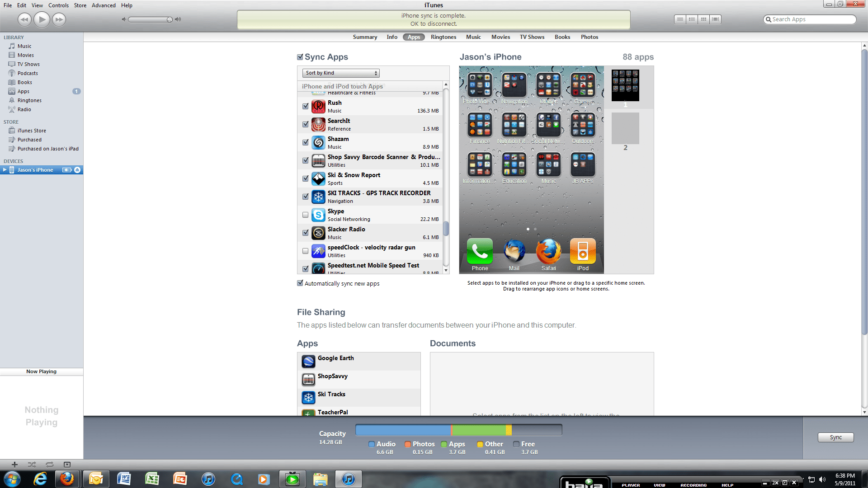Image resolution: width=868 pixels, height=488 pixels.
Task: Select the Education folder on home screen
Action: coord(514,165)
